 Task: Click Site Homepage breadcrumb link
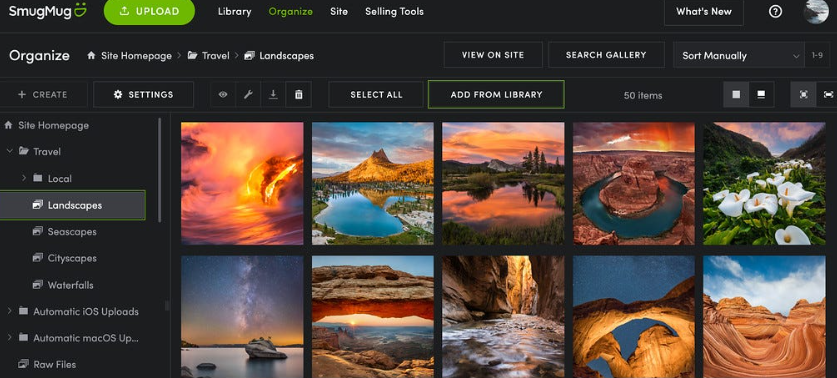point(136,56)
